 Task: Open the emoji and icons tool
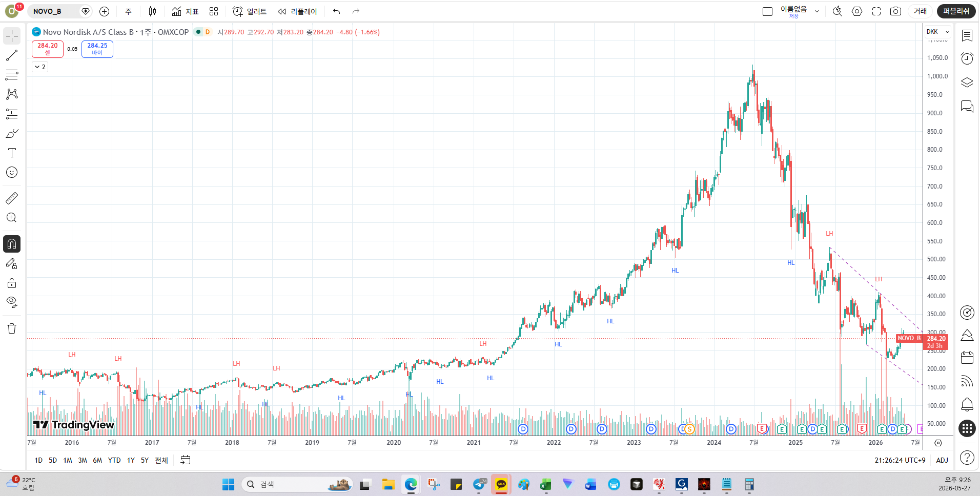12,172
